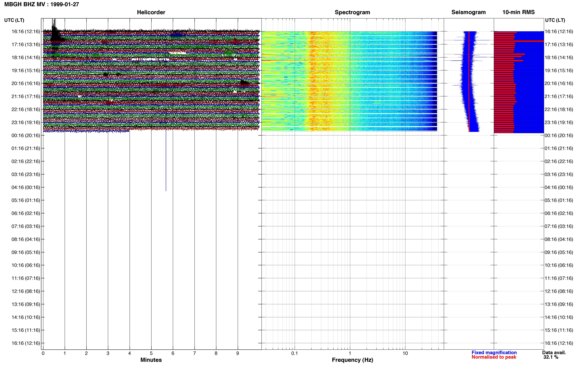Click the 'Minutes' x-axis label
Viewport: 588px width, 368px height.
coord(151,360)
